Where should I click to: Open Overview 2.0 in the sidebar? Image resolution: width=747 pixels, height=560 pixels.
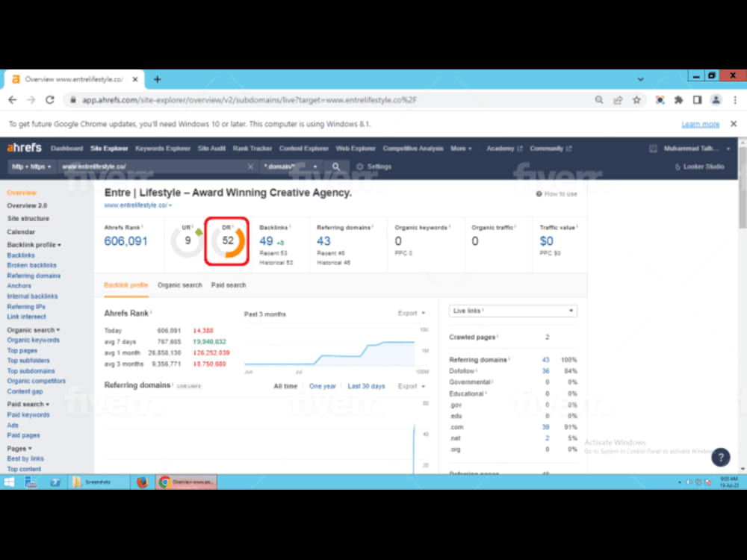[27, 206]
